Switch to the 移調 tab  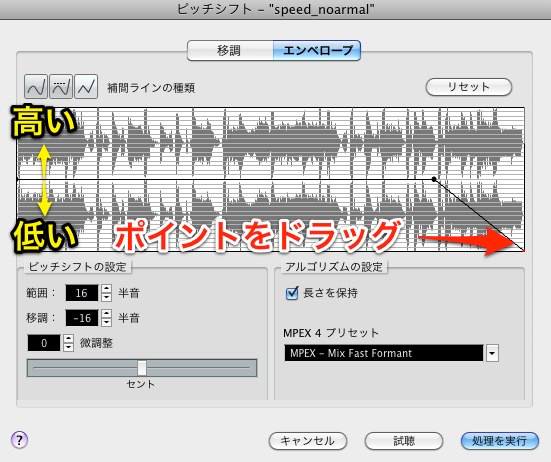(x=230, y=51)
